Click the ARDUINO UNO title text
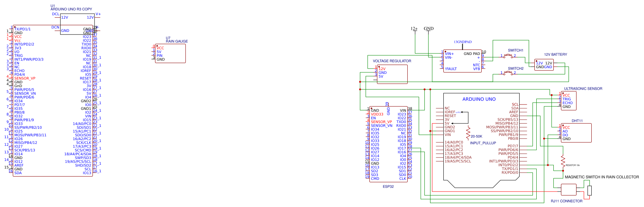This screenshot has height=207, width=644. pyautogui.click(x=479, y=99)
